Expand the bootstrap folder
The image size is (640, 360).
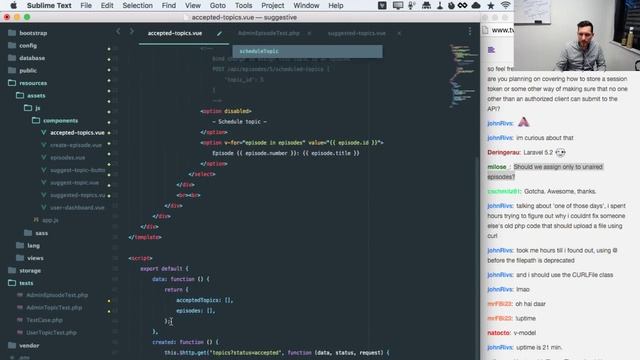click(x=27, y=33)
